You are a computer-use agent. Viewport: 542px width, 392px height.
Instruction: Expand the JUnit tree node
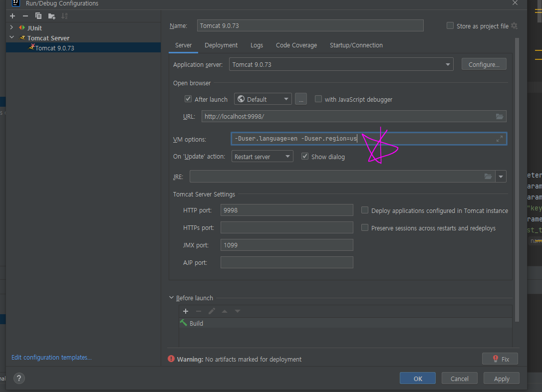click(x=12, y=27)
